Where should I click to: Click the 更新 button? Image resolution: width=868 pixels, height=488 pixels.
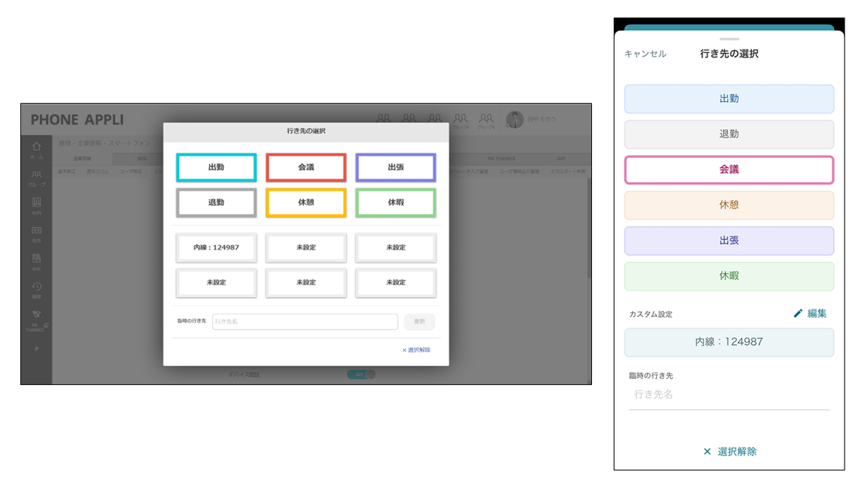click(x=420, y=322)
